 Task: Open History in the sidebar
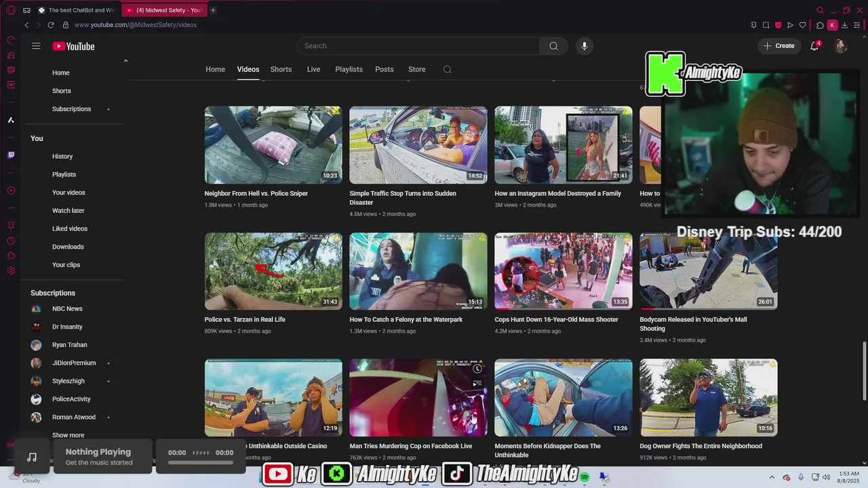pyautogui.click(x=62, y=157)
